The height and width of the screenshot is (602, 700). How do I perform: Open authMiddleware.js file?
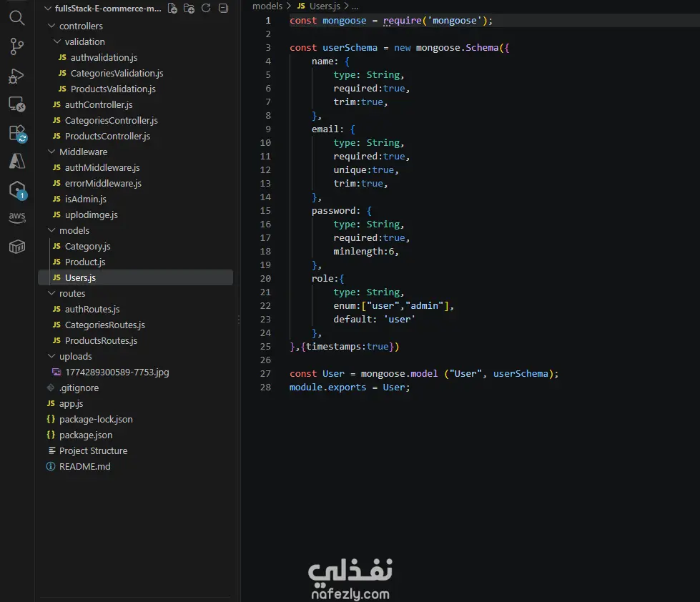102,167
